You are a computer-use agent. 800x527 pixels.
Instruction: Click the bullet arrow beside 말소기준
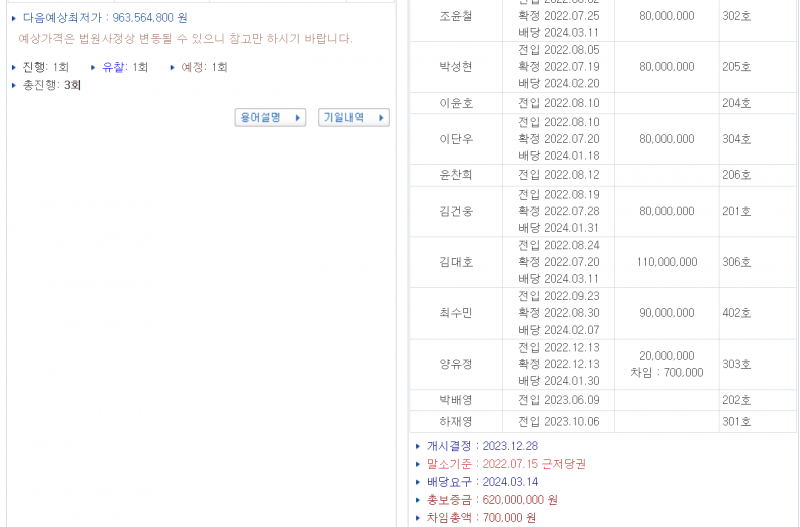point(417,464)
